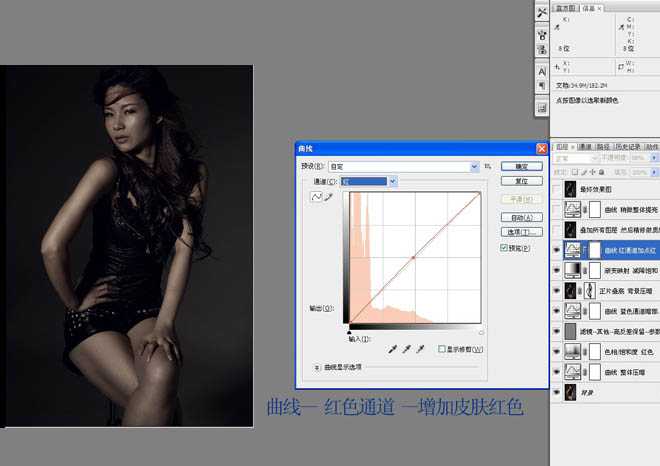Pick the black point eyedropper in Curves
Image resolution: width=660 pixels, height=466 pixels.
click(392, 349)
